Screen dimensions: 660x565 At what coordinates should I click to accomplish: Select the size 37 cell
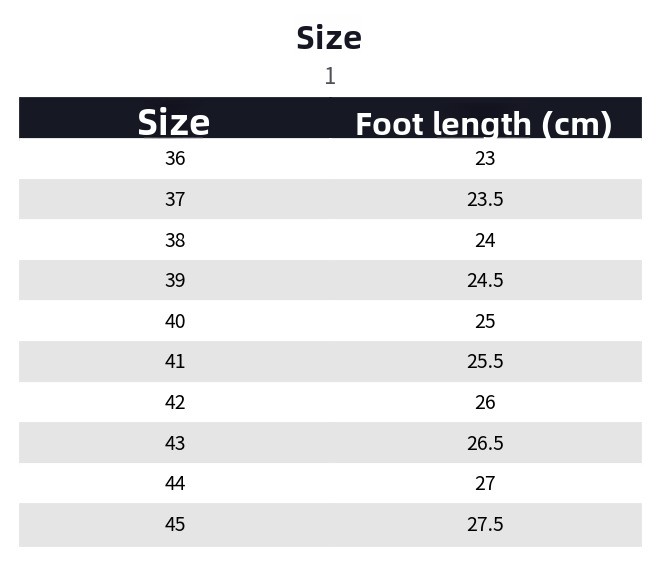pyautogui.click(x=175, y=199)
